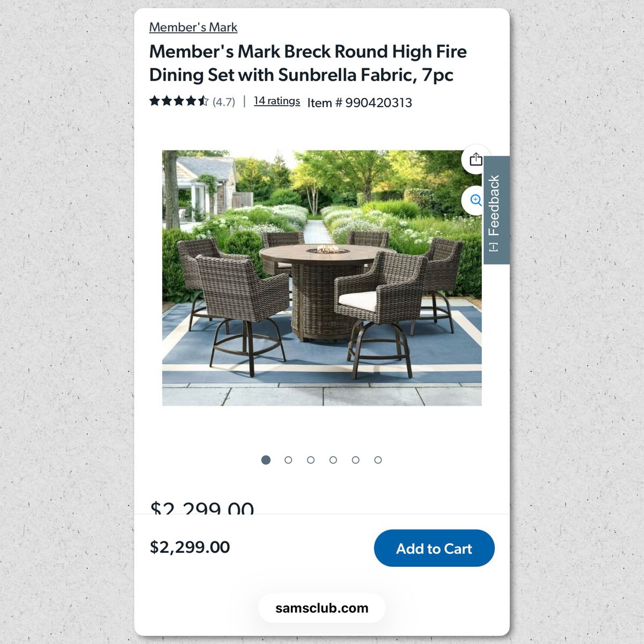Click the product title heading text
644x644 pixels.
tap(308, 63)
